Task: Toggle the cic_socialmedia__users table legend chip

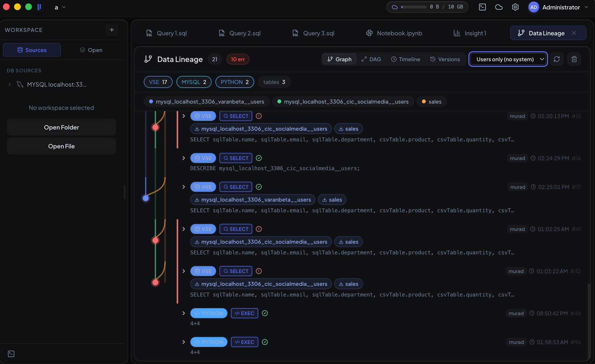Action: coord(343,101)
